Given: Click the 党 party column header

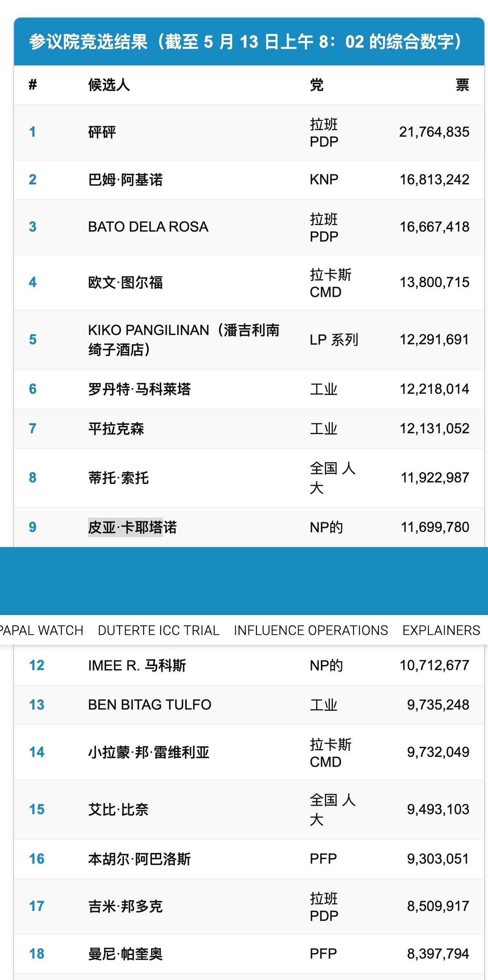Looking at the screenshot, I should (x=316, y=85).
